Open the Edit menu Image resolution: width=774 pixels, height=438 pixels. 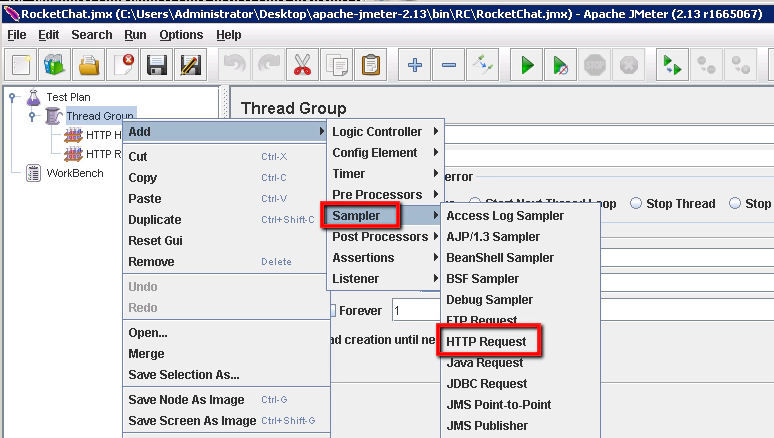pyautogui.click(x=48, y=35)
